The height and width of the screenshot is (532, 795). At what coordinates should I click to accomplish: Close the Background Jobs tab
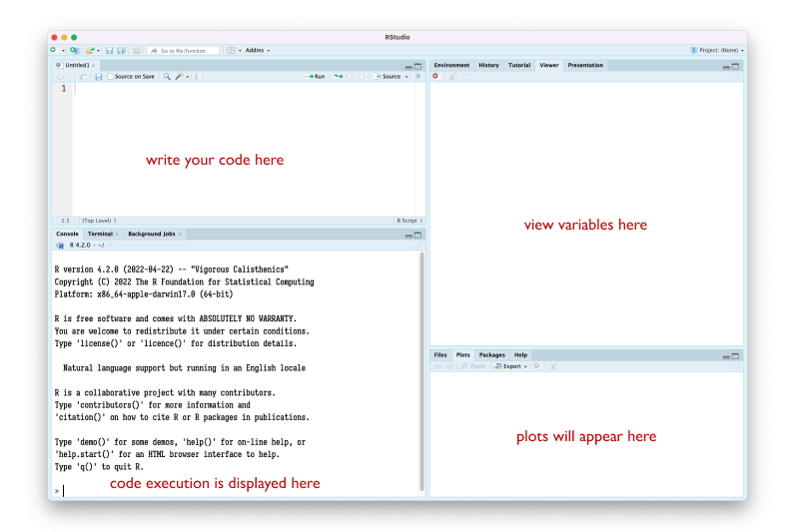[180, 235]
